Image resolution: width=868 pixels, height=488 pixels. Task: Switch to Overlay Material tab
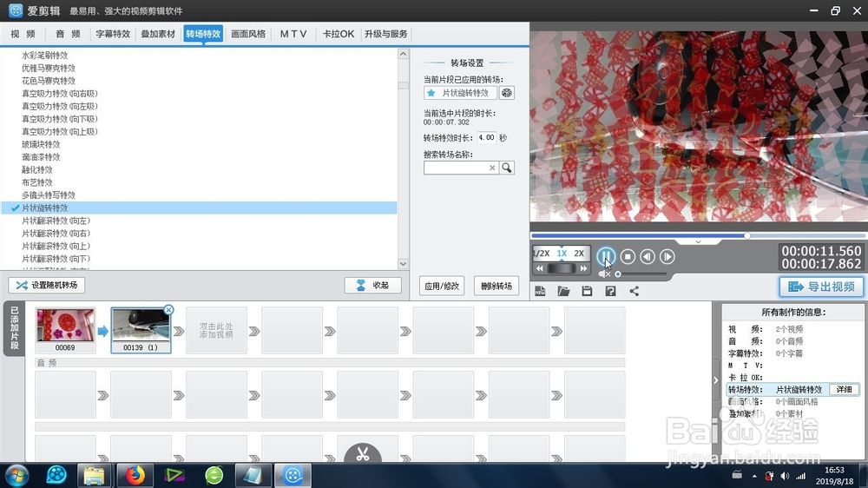pos(158,34)
